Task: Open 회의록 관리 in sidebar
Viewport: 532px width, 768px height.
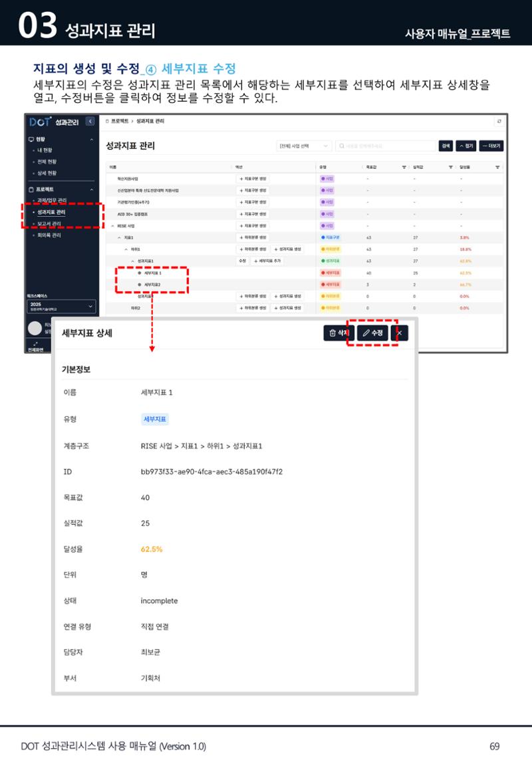Action: [49, 235]
